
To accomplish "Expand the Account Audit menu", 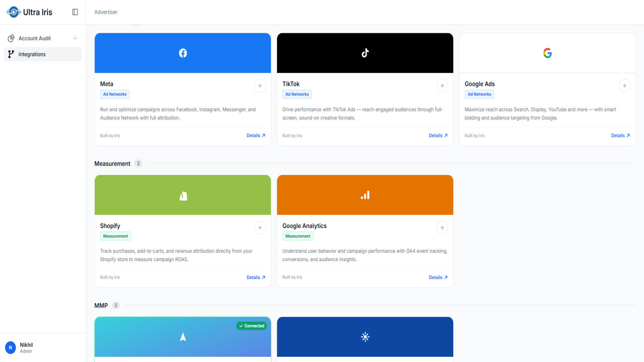I will pos(43,38).
